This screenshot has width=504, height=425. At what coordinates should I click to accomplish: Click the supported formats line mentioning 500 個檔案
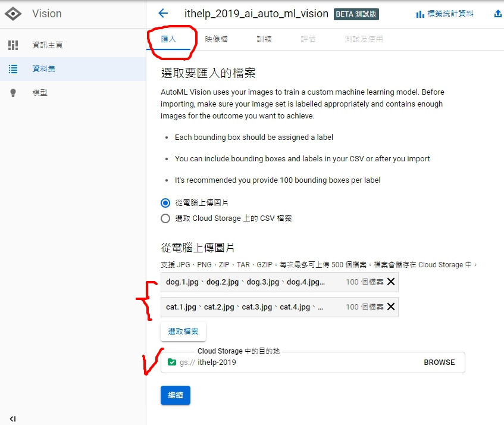[319, 265]
